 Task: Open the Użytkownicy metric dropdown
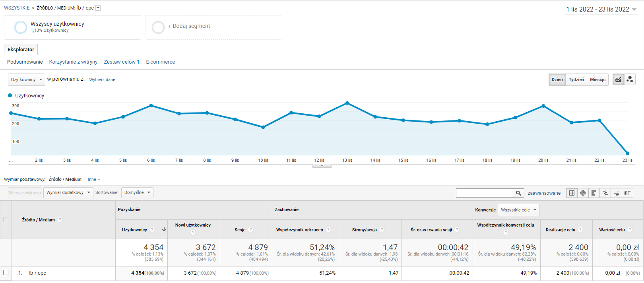pos(26,79)
